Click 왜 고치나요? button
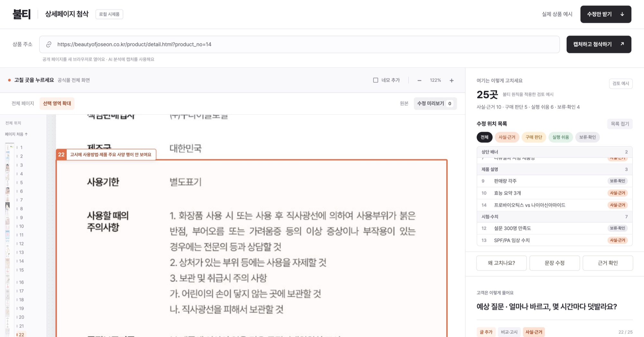 click(501, 263)
